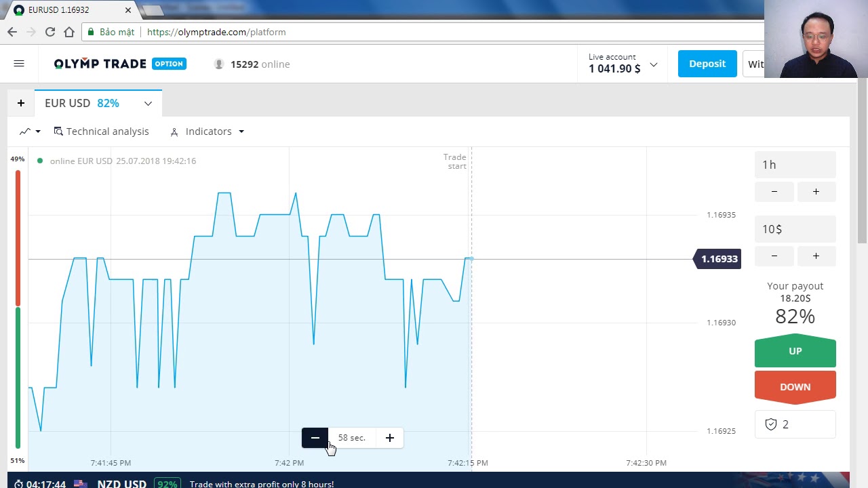This screenshot has height=488, width=868.
Task: Zoom out chart timeframe with minus
Action: click(x=315, y=438)
